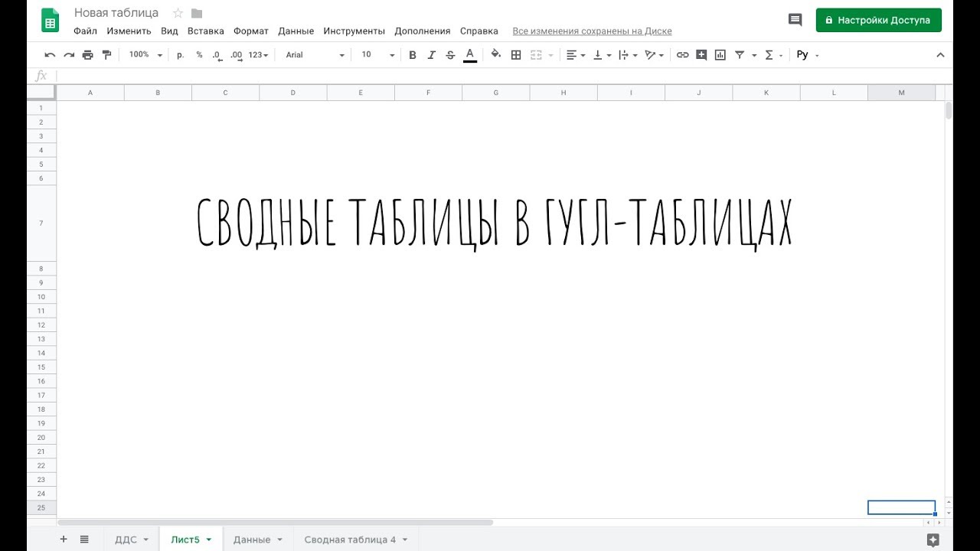Switch to Сводная таблица 4 tab
Screen dimensions: 980x551
pyautogui.click(x=350, y=540)
